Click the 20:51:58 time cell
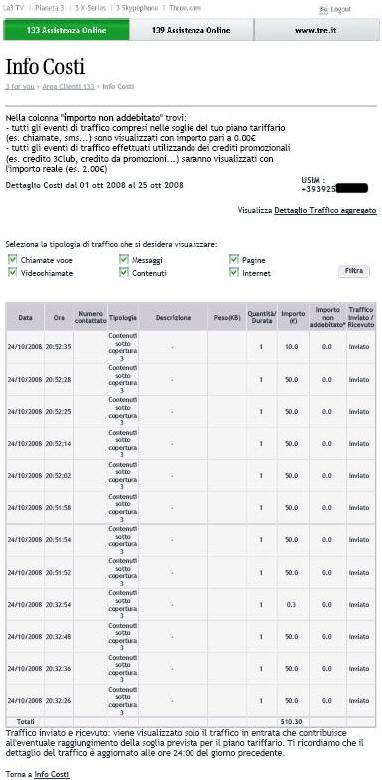This screenshot has height=780, width=382. (59, 507)
